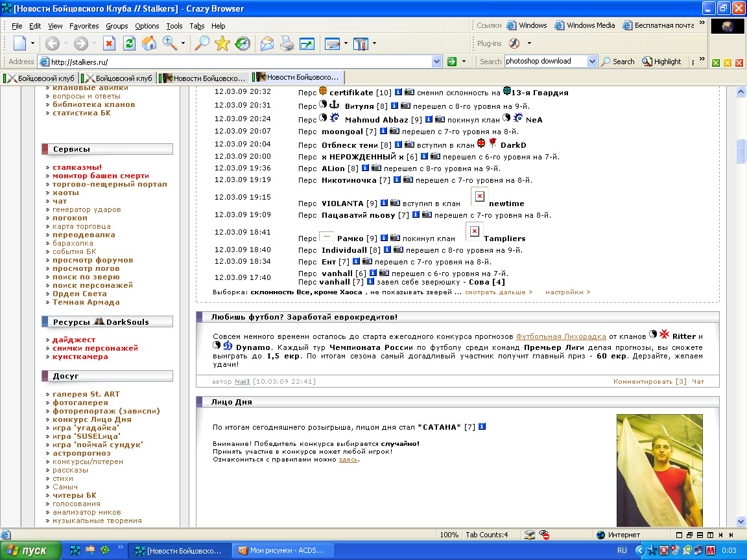Image resolution: width=747 pixels, height=560 pixels.
Task: Open the конкурс Лицо Дня sidebar link
Action: (92, 419)
